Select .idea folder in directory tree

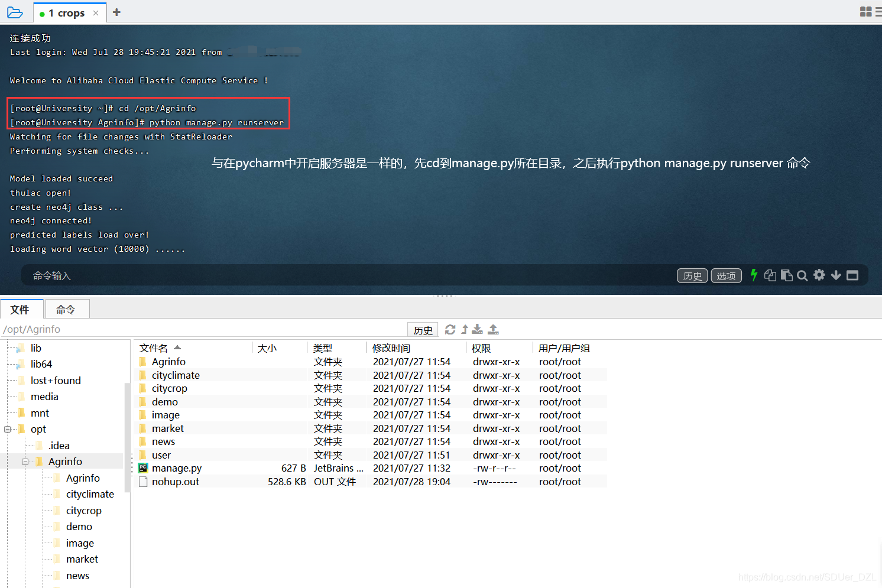(x=59, y=446)
